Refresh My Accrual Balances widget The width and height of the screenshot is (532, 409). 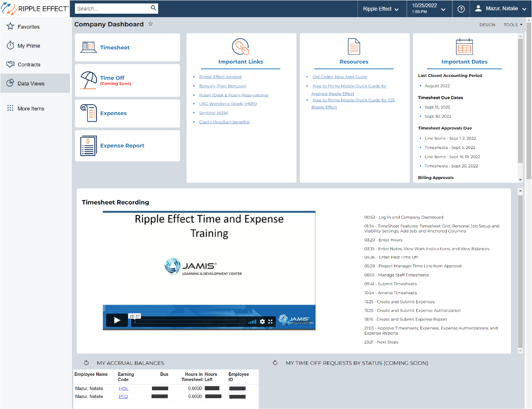click(87, 363)
